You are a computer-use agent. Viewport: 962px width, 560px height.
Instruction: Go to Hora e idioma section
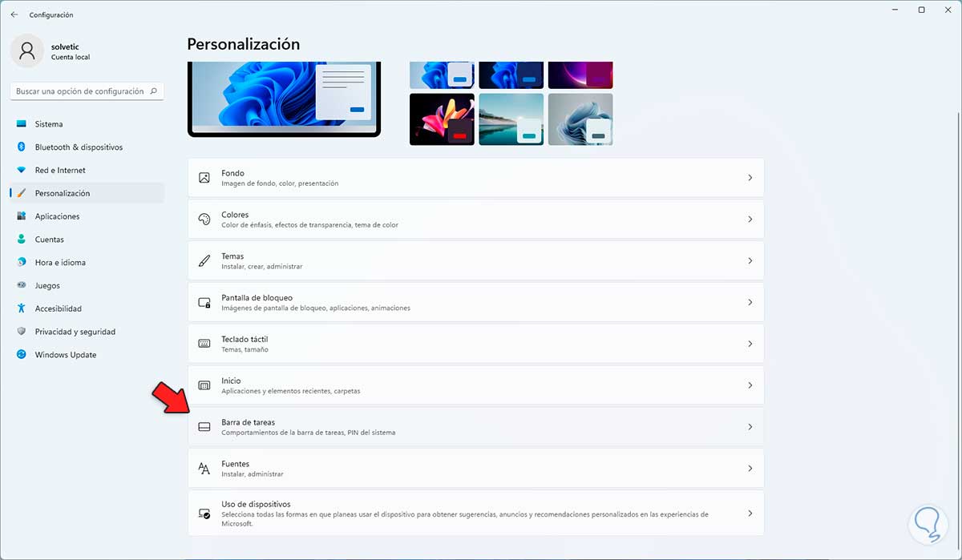[87, 263]
